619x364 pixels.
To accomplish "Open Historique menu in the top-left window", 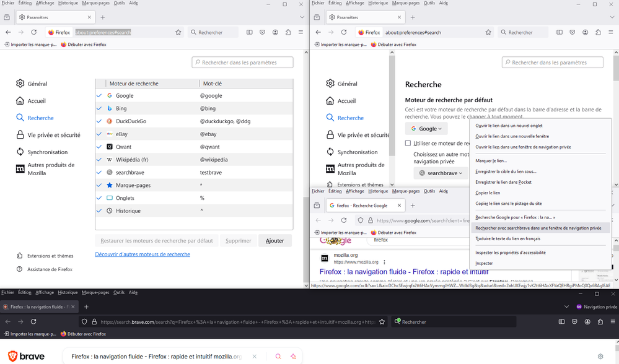I will pyautogui.click(x=68, y=3).
